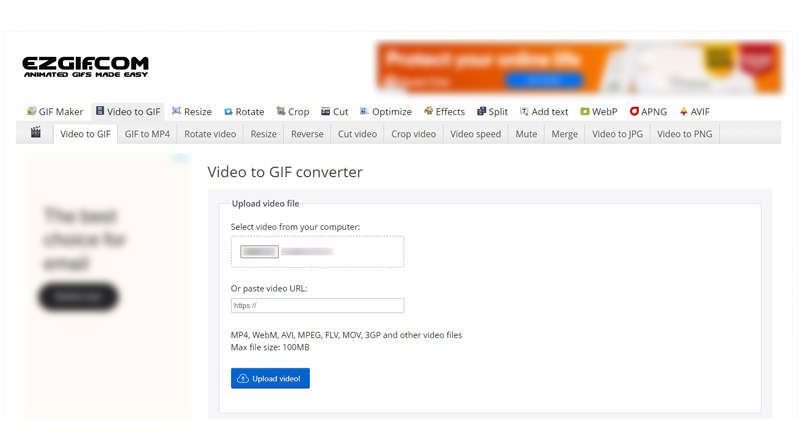
Task: Click the Video to GIF film icon
Action: click(x=100, y=111)
